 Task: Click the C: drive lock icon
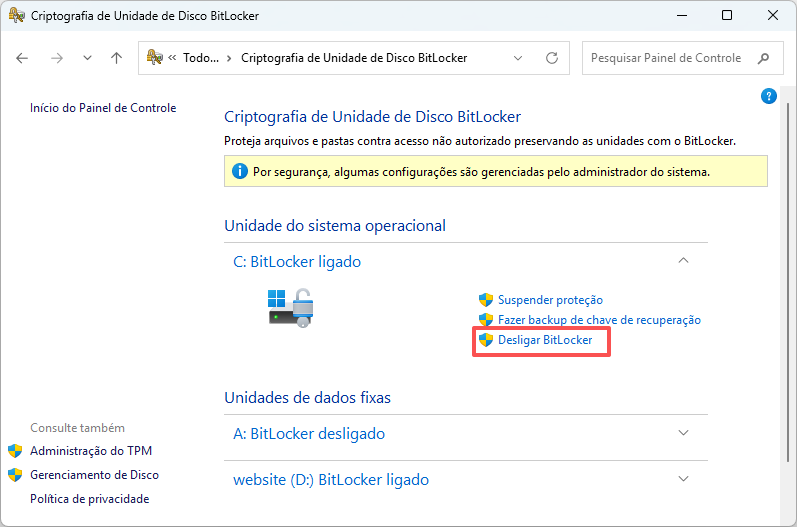coord(291,307)
